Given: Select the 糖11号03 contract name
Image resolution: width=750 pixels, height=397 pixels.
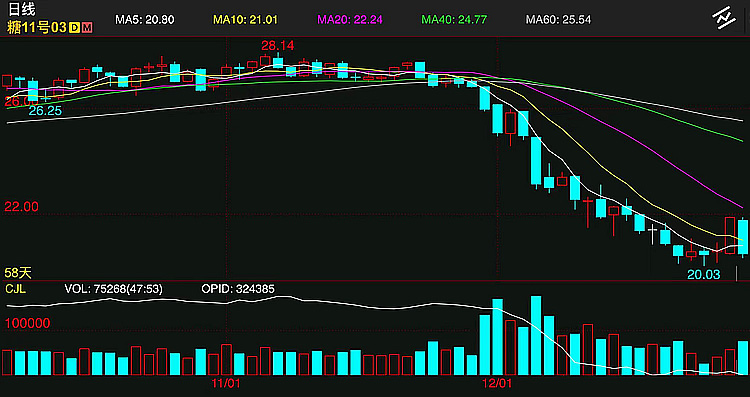Looking at the screenshot, I should pyautogui.click(x=37, y=28).
